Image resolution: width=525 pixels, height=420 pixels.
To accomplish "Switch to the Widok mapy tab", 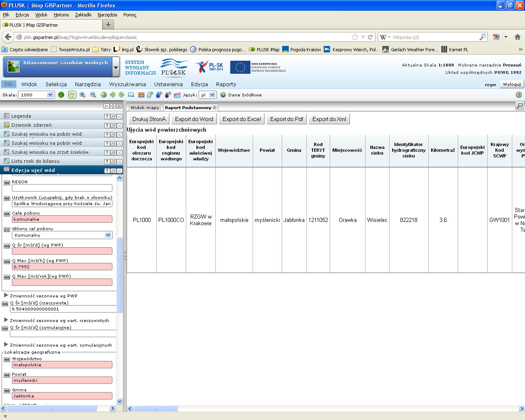I will tap(145, 107).
